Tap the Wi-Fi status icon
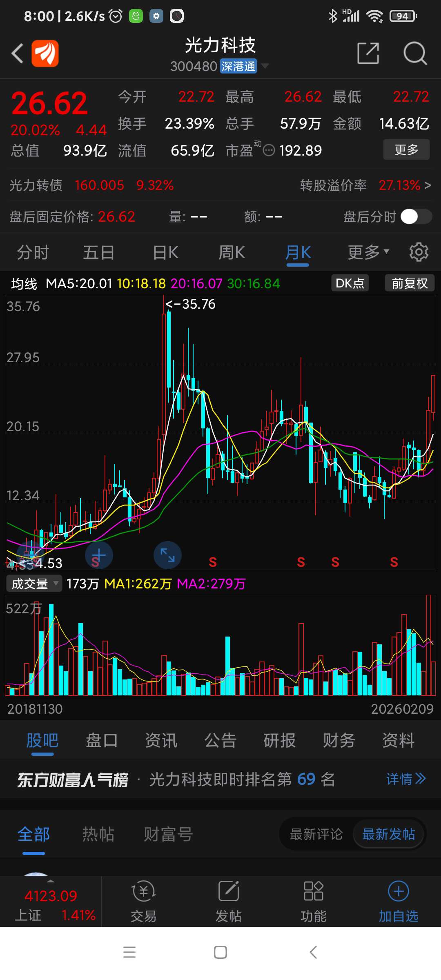441x980 pixels. [374, 16]
